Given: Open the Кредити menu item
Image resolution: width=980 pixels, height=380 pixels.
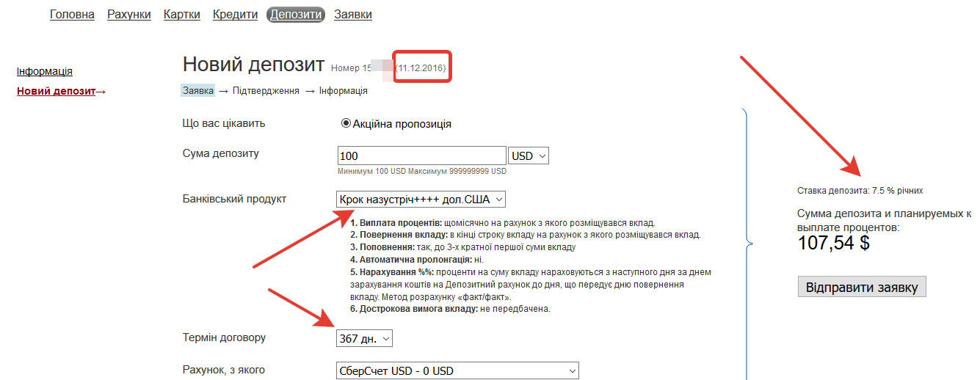Looking at the screenshot, I should 235,15.
